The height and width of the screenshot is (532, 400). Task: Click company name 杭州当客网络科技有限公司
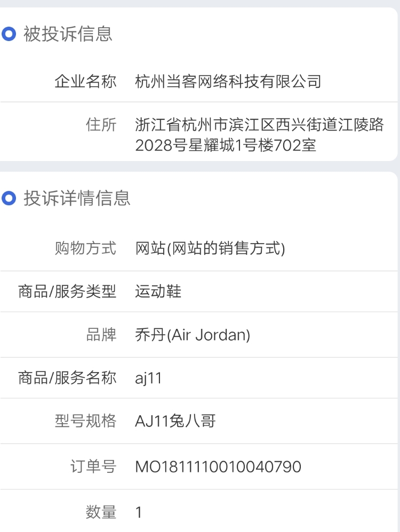pyautogui.click(x=228, y=82)
